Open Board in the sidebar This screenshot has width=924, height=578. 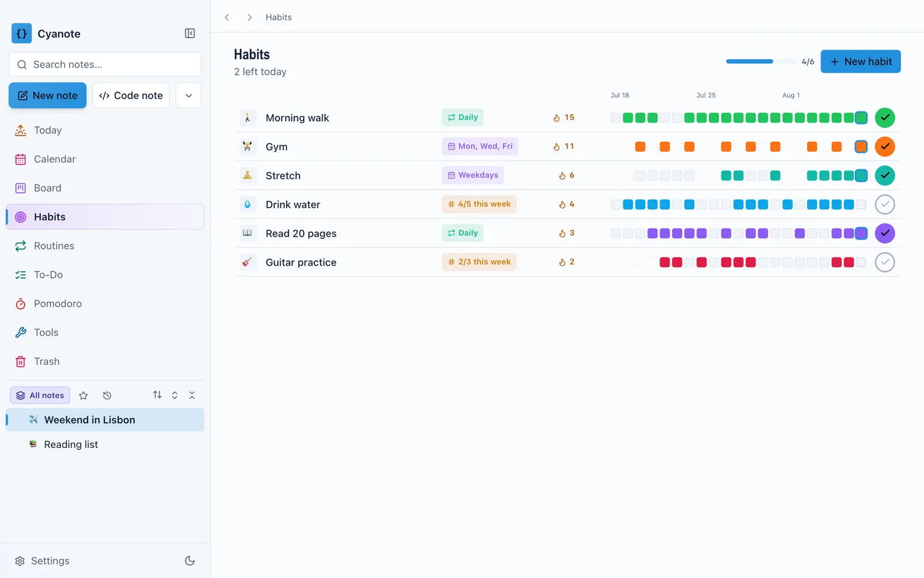tap(105, 188)
